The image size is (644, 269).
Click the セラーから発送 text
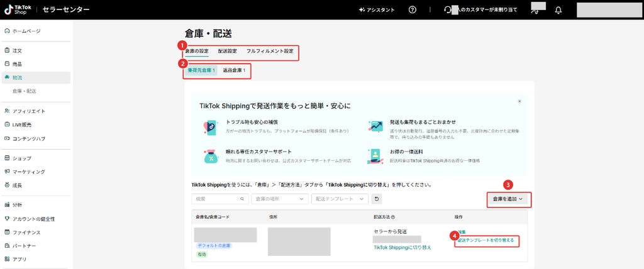pyautogui.click(x=390, y=232)
